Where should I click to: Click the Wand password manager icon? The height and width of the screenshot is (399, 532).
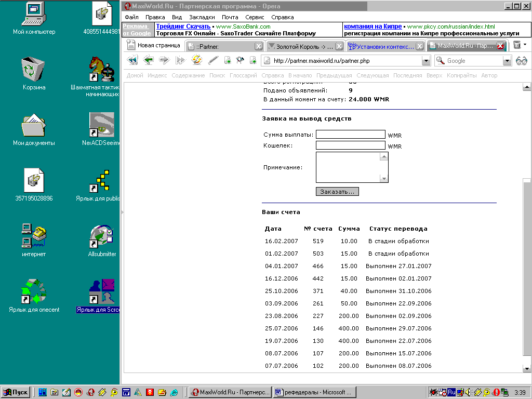click(x=213, y=61)
